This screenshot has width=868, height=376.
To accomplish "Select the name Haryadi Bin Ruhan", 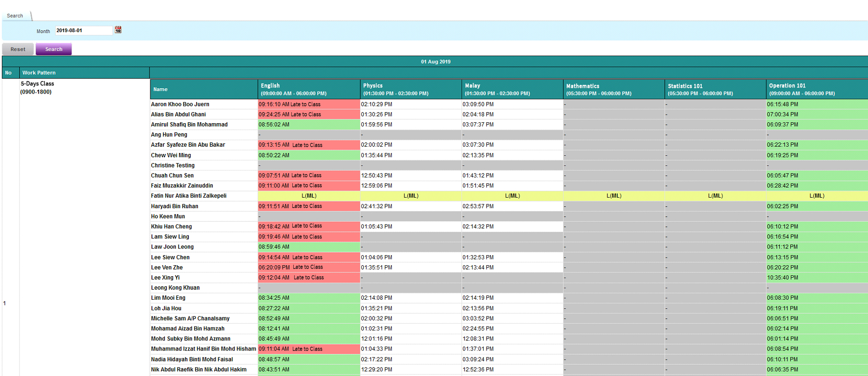I will click(174, 206).
